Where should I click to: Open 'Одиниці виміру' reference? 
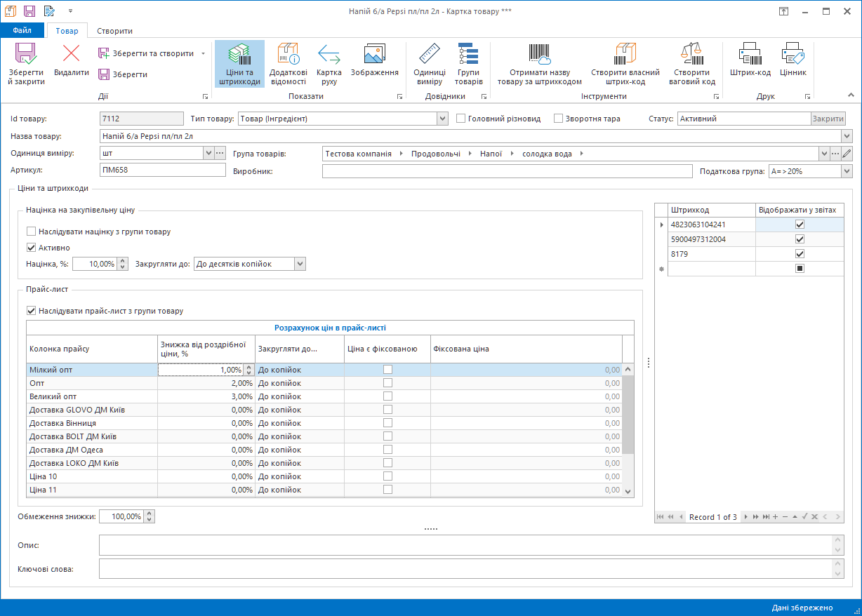pos(429,63)
